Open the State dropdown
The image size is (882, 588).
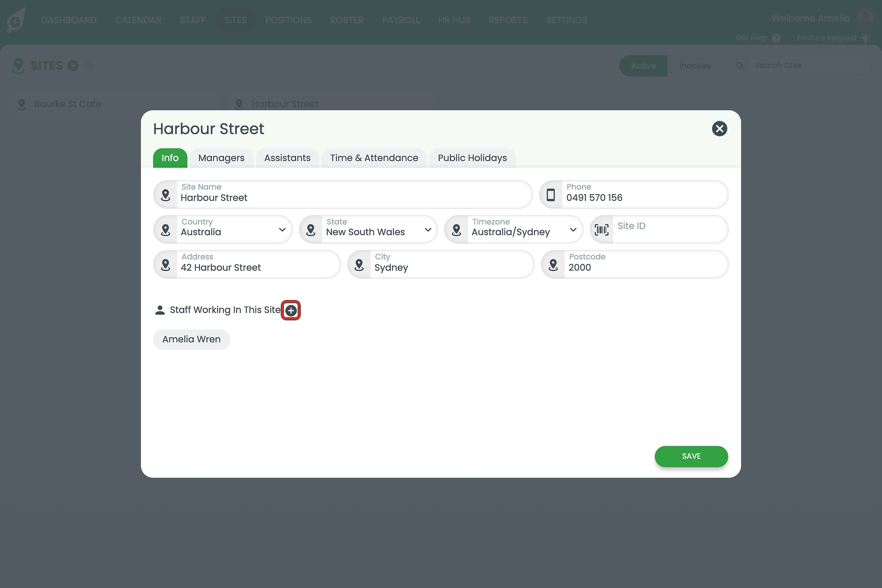(x=368, y=229)
